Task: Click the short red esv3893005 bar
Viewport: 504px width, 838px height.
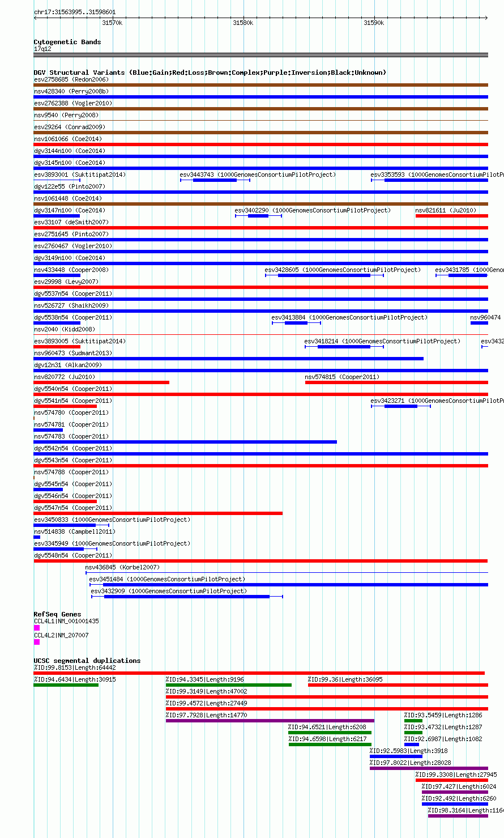Action: click(57, 347)
